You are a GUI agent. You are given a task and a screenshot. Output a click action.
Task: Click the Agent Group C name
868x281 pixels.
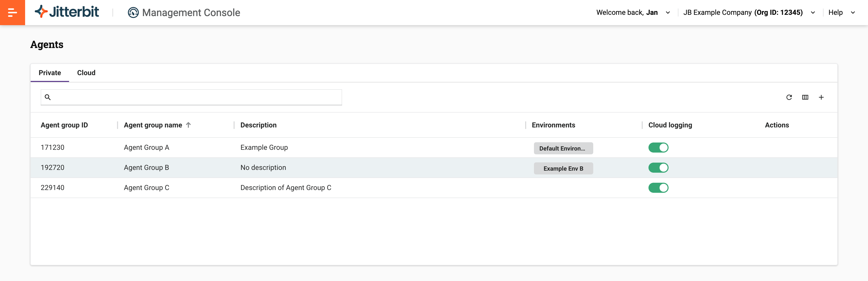146,188
